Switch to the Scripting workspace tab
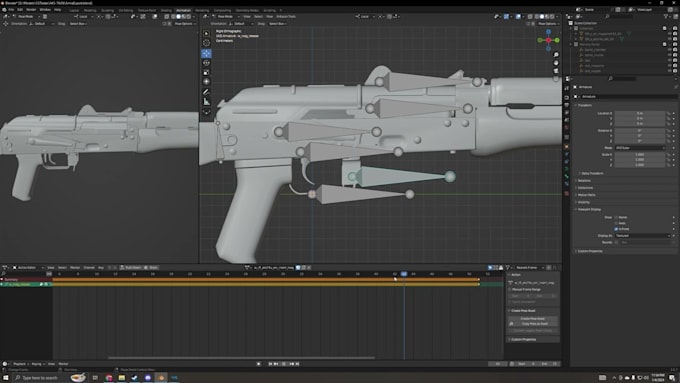The width and height of the screenshot is (680, 383). 269,10
